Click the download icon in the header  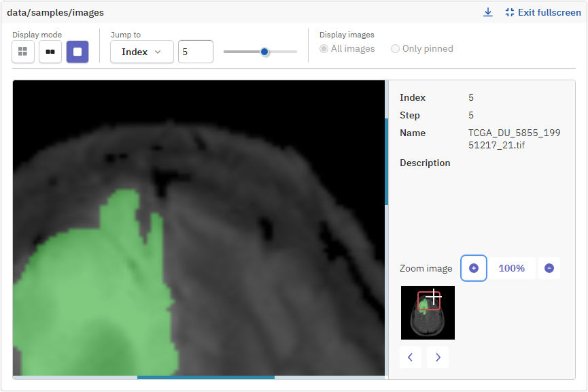488,12
